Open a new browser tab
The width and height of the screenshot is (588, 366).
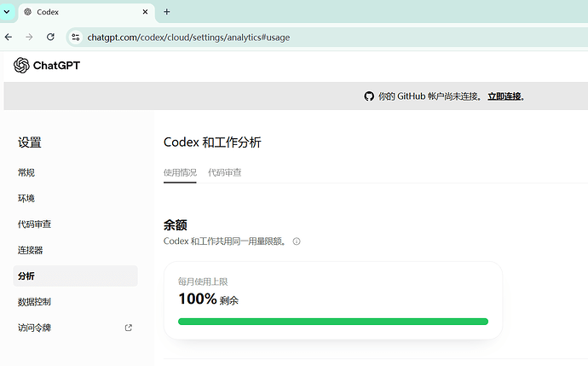pos(167,12)
